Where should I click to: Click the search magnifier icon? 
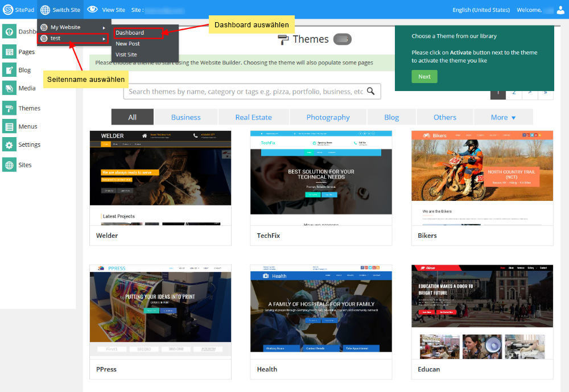(x=370, y=91)
